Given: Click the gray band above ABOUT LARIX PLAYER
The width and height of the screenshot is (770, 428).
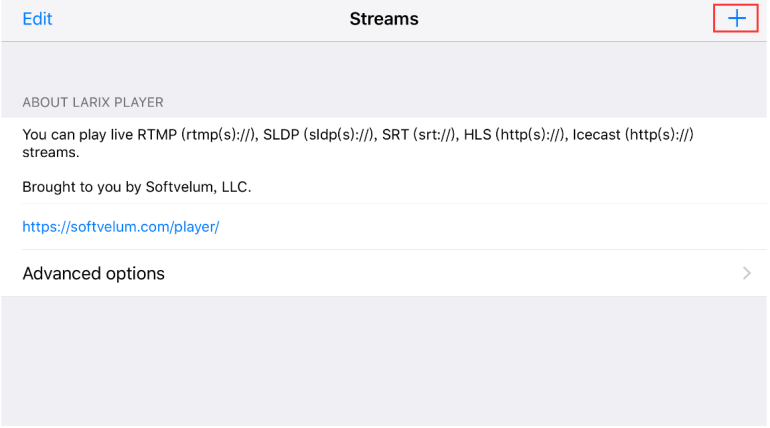Looking at the screenshot, I should (384, 65).
